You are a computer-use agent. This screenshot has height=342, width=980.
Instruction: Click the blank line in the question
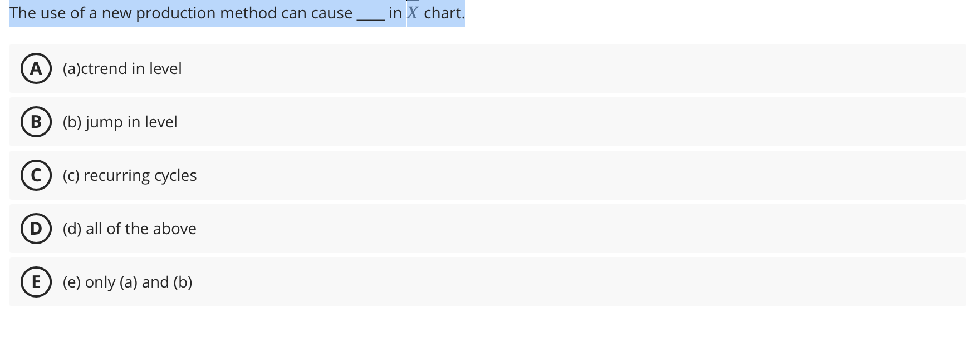point(369,16)
